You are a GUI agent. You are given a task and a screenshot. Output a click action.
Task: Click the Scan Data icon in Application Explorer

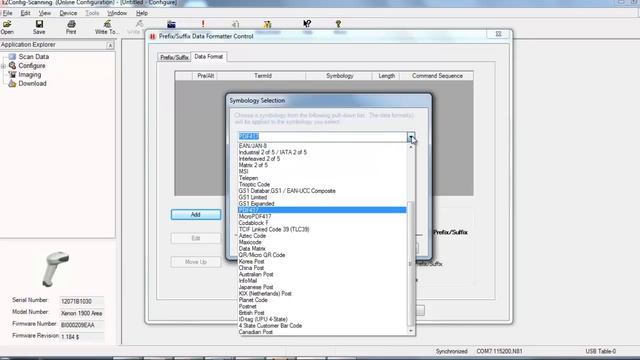12,57
